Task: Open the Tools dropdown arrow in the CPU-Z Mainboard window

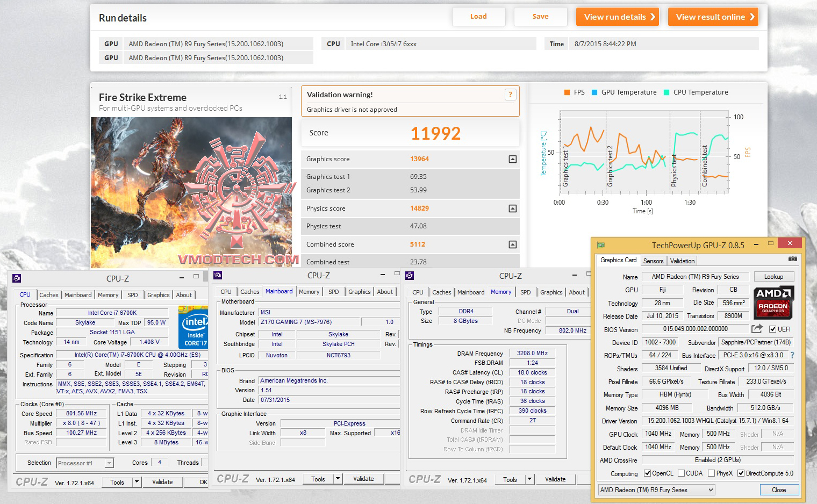Action: click(338, 479)
